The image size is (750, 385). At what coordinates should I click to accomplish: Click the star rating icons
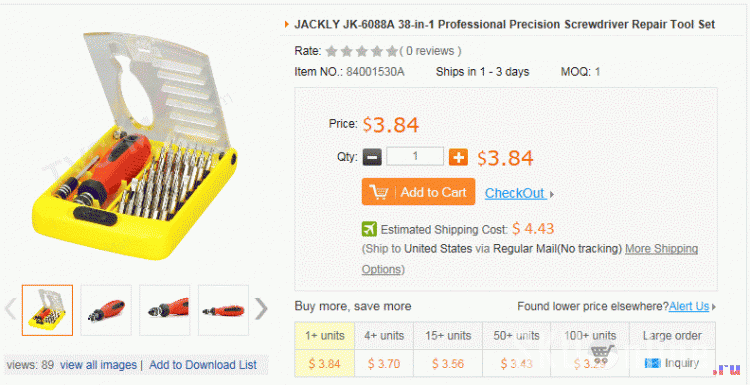[x=361, y=51]
